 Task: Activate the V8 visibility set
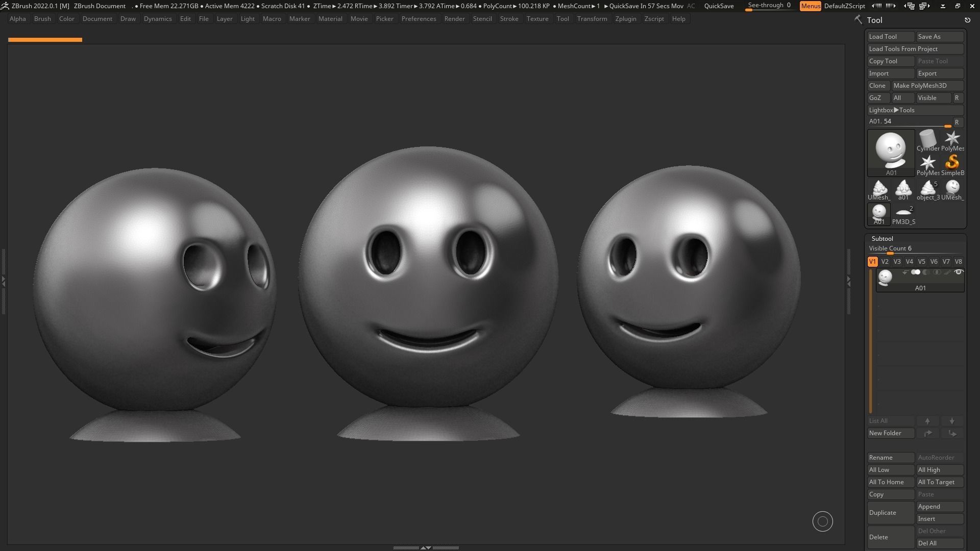[x=958, y=262]
